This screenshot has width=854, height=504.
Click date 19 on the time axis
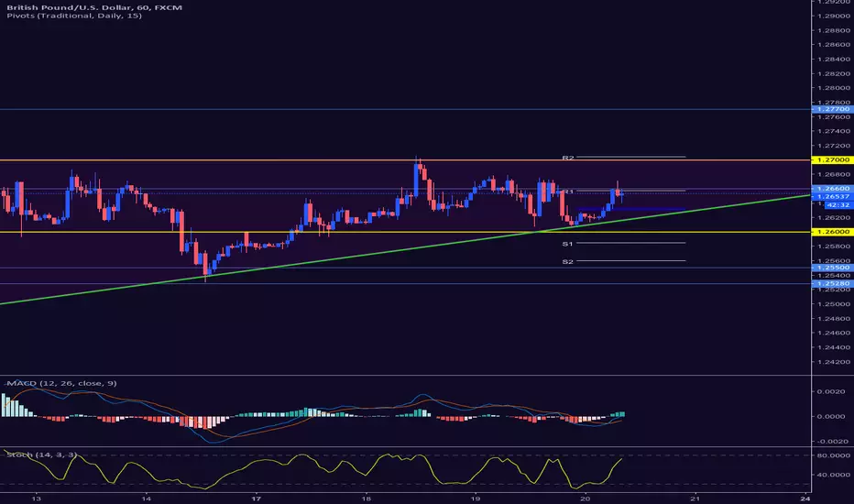point(476,499)
